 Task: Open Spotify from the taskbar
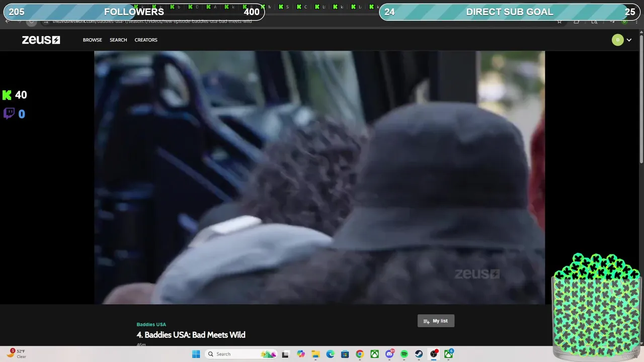(404, 354)
